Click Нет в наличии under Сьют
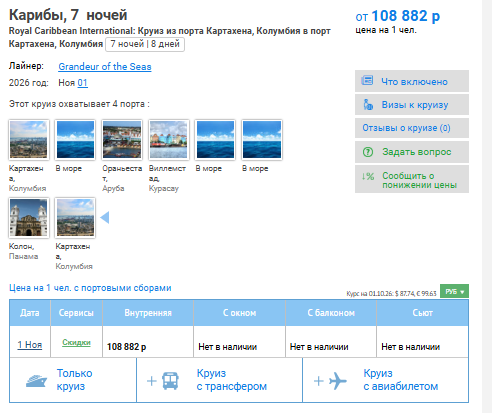492x413 pixels. 411,347
